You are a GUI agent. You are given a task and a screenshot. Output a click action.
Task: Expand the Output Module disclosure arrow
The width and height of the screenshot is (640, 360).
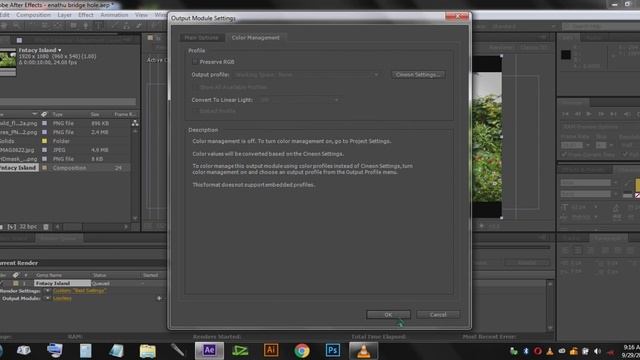point(47,298)
